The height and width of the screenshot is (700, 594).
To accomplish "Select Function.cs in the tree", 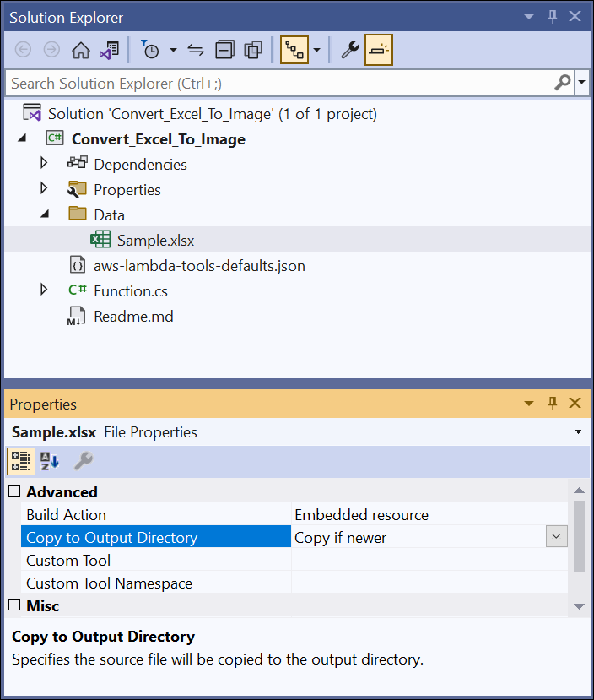I will coord(130,291).
